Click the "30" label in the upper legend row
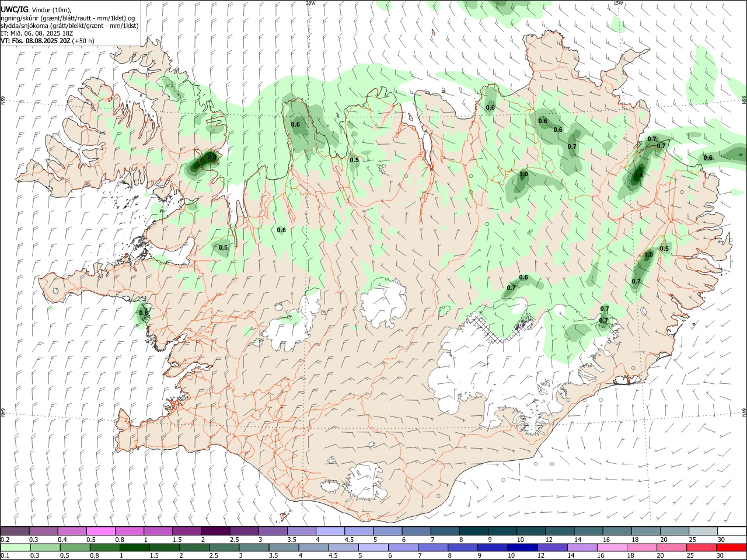This screenshot has height=560, width=747. coord(721,540)
